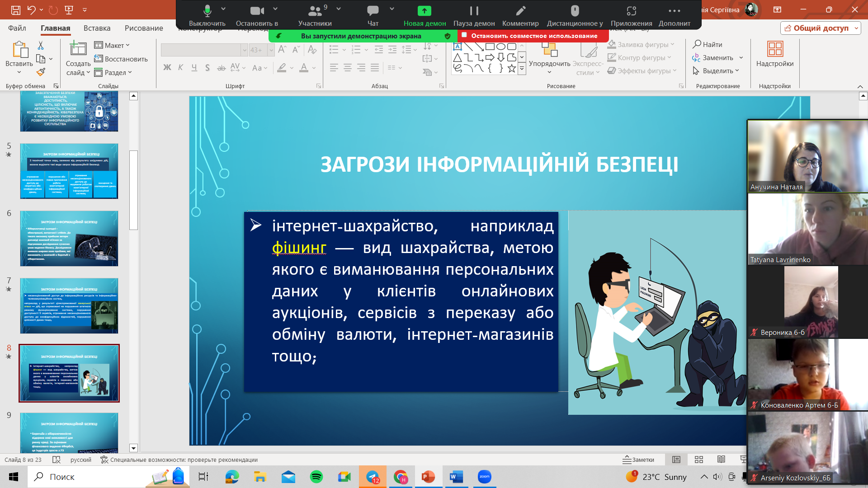The width and height of the screenshot is (868, 488).
Task: Expand video options arrow in Zoom
Action: [275, 9]
